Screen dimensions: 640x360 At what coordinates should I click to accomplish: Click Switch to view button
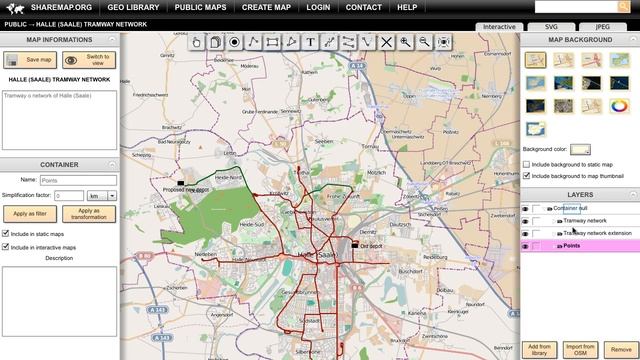click(89, 60)
